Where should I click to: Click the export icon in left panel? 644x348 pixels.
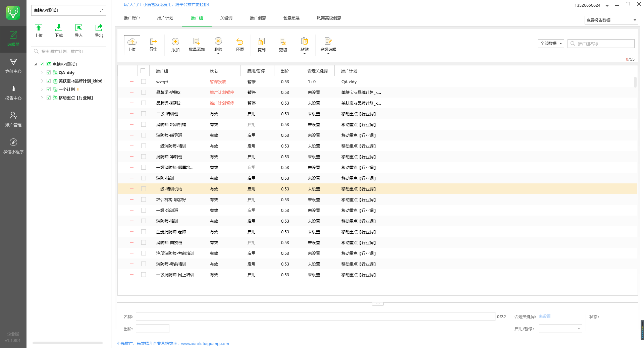pyautogui.click(x=99, y=28)
